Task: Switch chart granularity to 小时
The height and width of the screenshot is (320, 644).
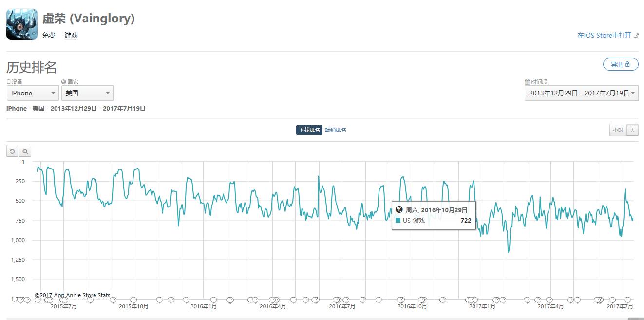Action: click(618, 130)
